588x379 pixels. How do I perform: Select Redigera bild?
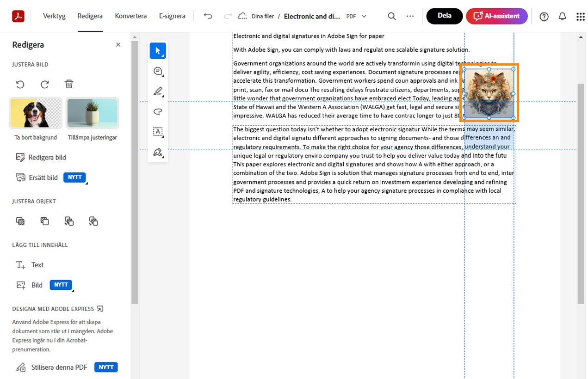pos(41,157)
